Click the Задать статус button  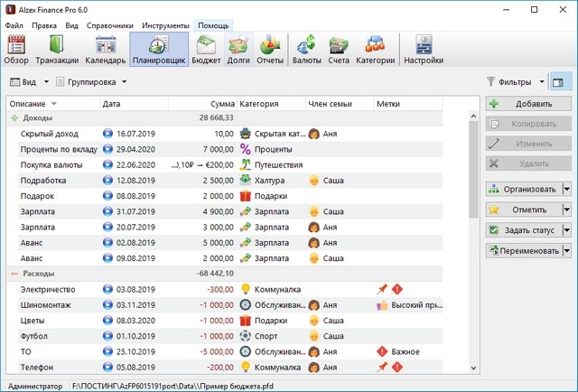pyautogui.click(x=523, y=230)
